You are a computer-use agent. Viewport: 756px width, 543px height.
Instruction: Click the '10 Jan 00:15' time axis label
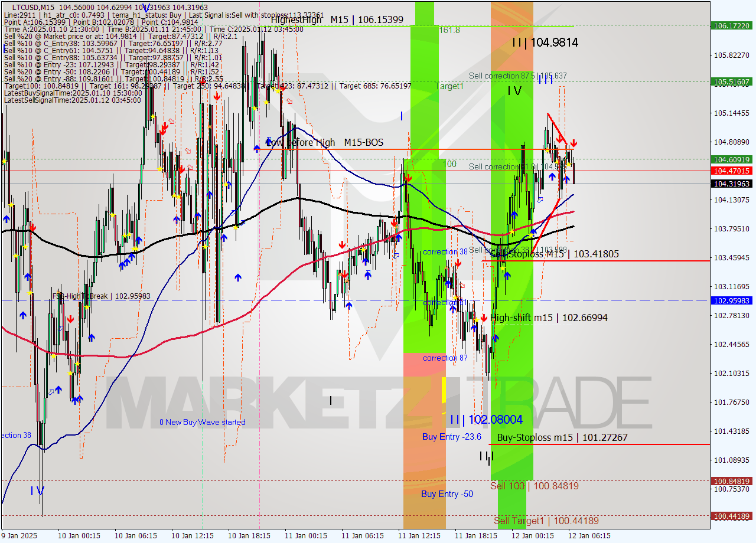tap(79, 536)
